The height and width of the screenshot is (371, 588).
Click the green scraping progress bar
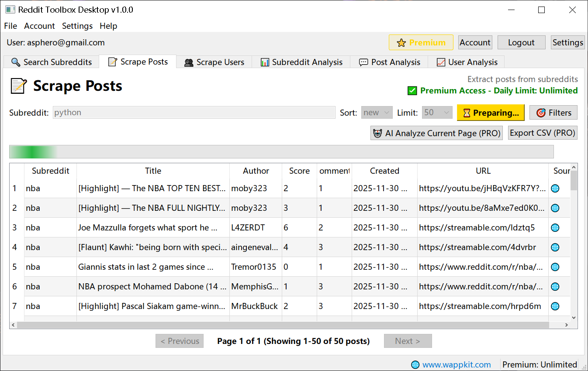[281, 151]
